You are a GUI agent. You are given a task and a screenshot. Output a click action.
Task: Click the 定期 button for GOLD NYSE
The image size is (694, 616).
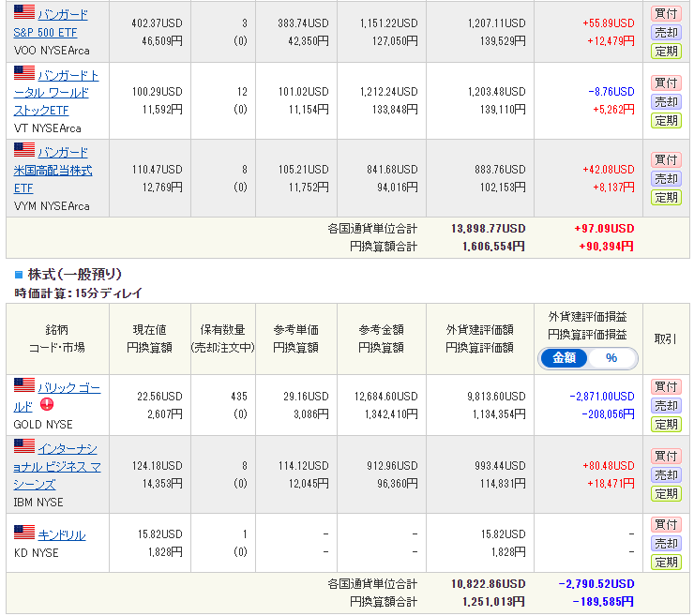click(666, 425)
